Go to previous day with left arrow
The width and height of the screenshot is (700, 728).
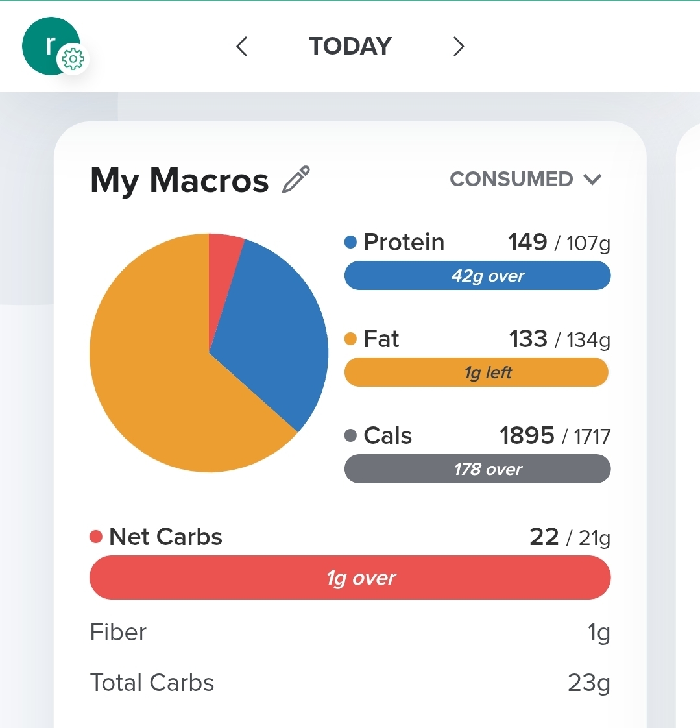tap(241, 47)
